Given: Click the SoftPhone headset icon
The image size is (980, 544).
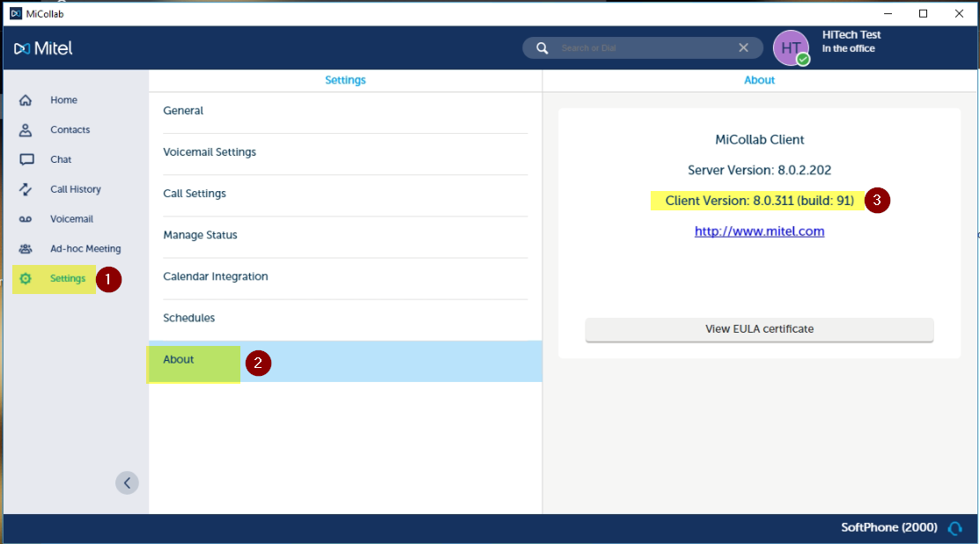Looking at the screenshot, I should click(x=954, y=528).
